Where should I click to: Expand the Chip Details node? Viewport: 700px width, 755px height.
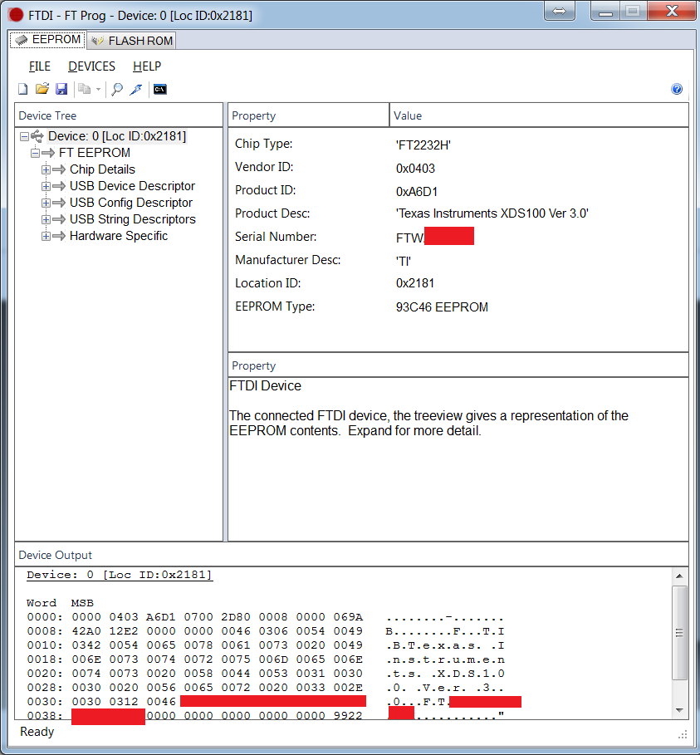[x=46, y=169]
